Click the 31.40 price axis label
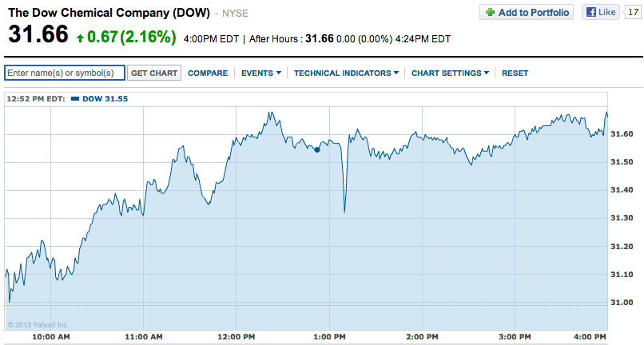Screen dimensions: 644x345 click(x=622, y=190)
